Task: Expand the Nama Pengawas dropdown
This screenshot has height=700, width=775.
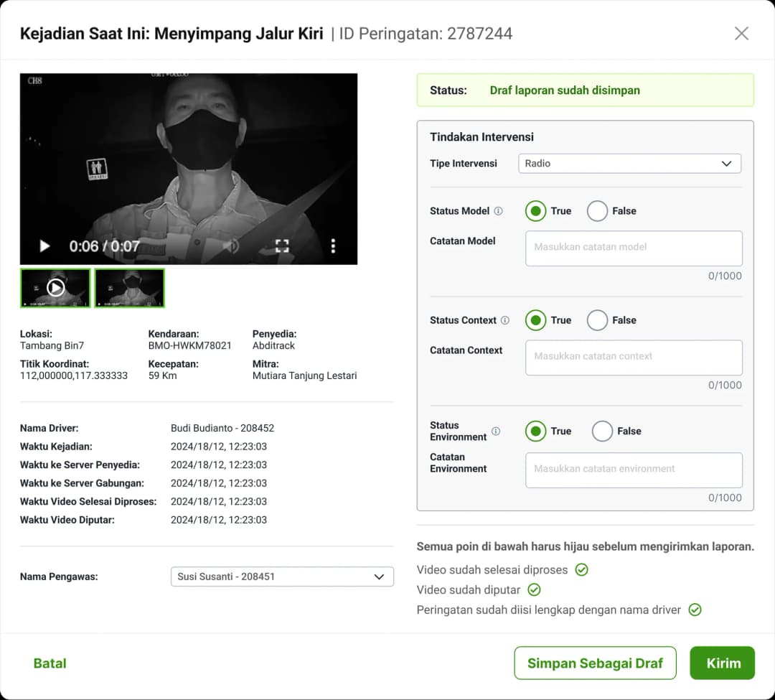Action: [282, 577]
